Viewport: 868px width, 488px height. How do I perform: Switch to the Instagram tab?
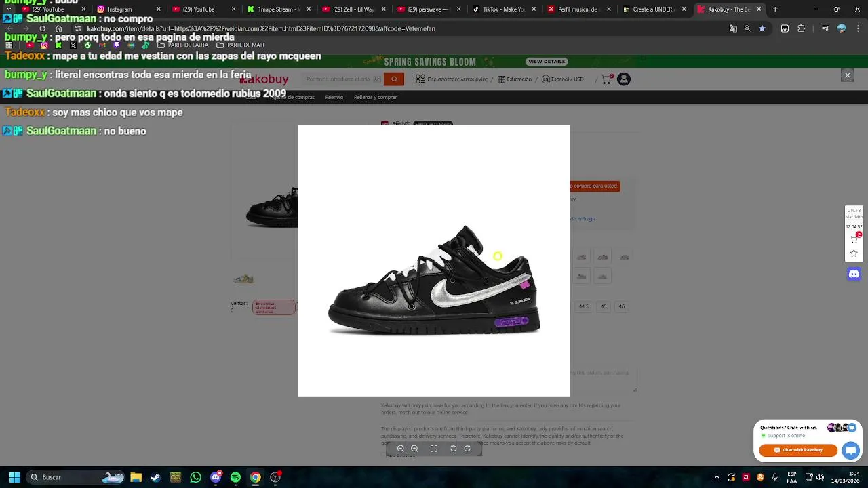point(129,9)
